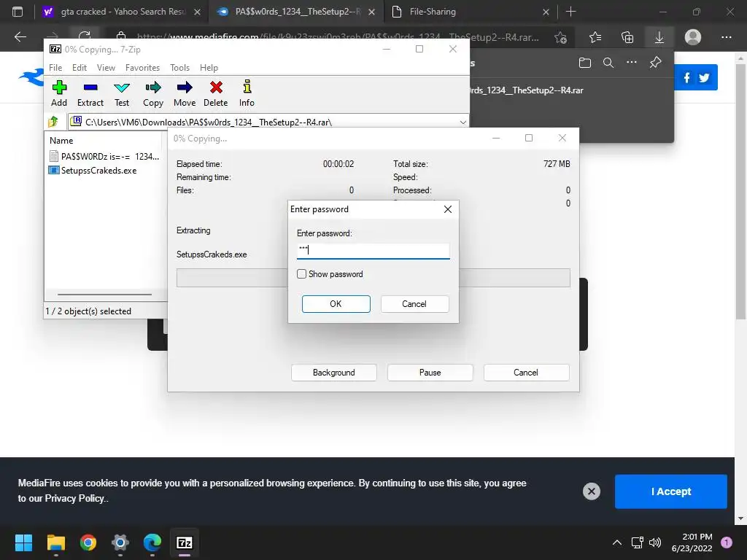Open the Tools menu in 7-Zip

point(179,68)
